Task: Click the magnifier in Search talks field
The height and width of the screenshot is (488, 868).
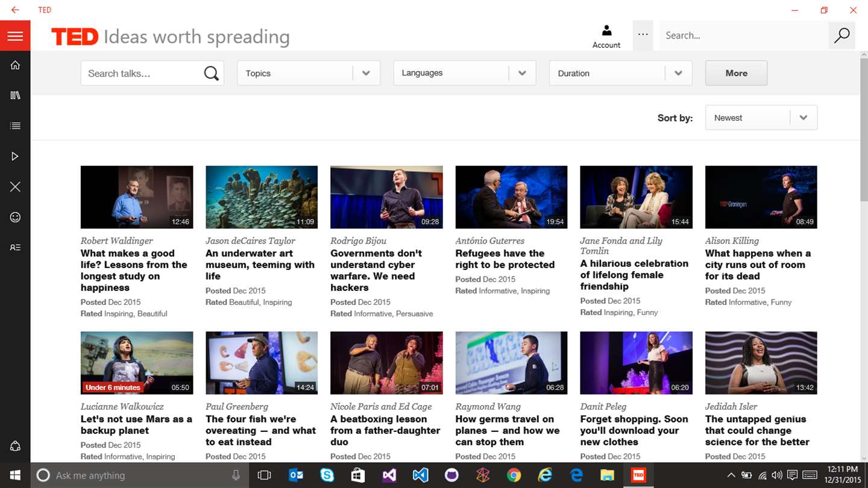Action: [x=211, y=74]
